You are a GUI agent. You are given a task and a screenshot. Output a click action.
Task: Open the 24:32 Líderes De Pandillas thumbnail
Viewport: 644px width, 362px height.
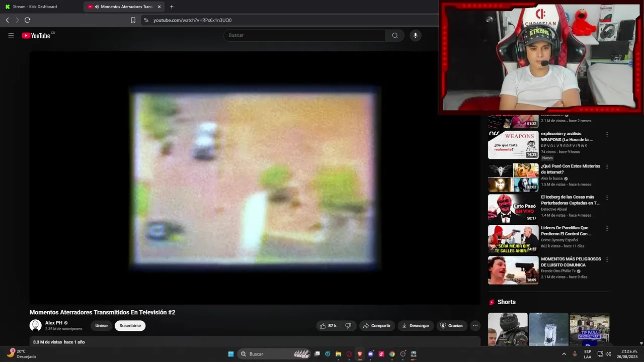[513, 239]
